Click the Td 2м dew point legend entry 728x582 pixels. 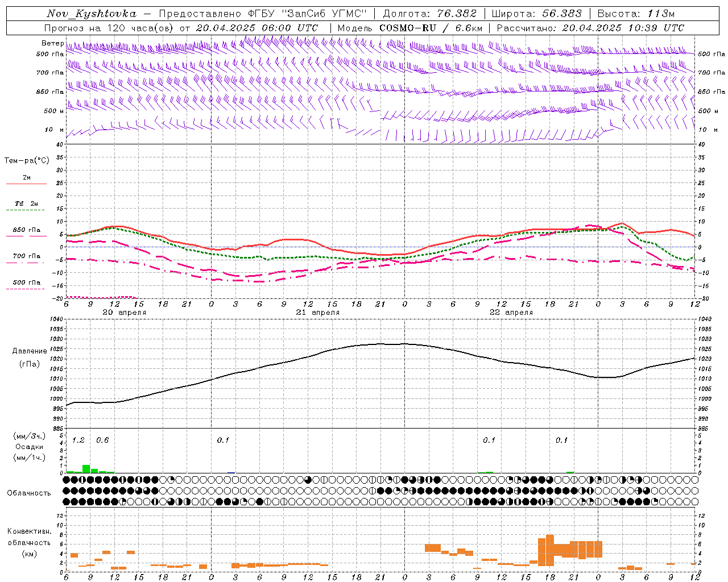pyautogui.click(x=27, y=203)
